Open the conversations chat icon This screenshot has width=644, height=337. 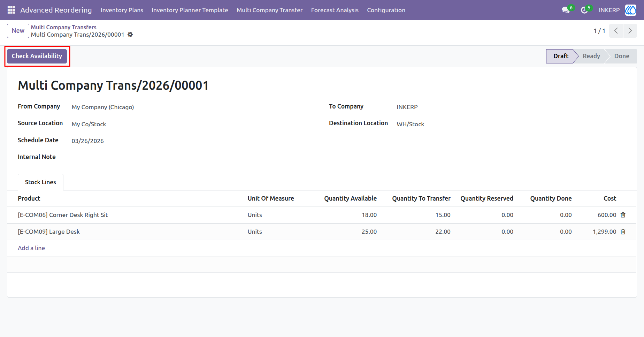coord(566,10)
